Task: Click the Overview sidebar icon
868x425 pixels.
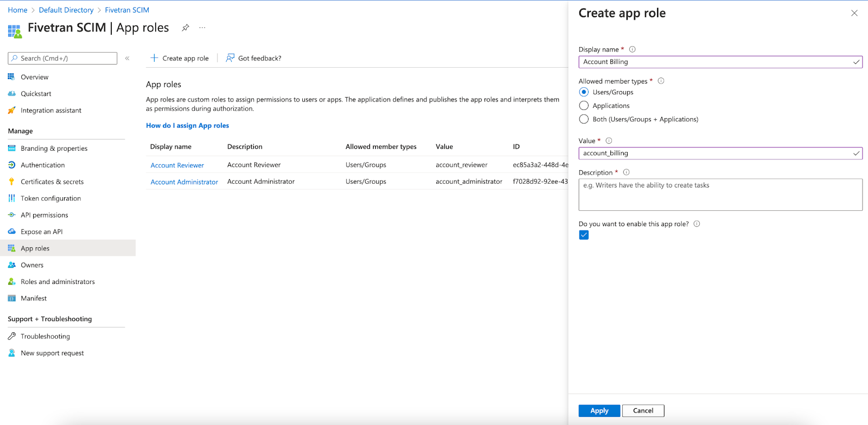Action: click(x=11, y=77)
